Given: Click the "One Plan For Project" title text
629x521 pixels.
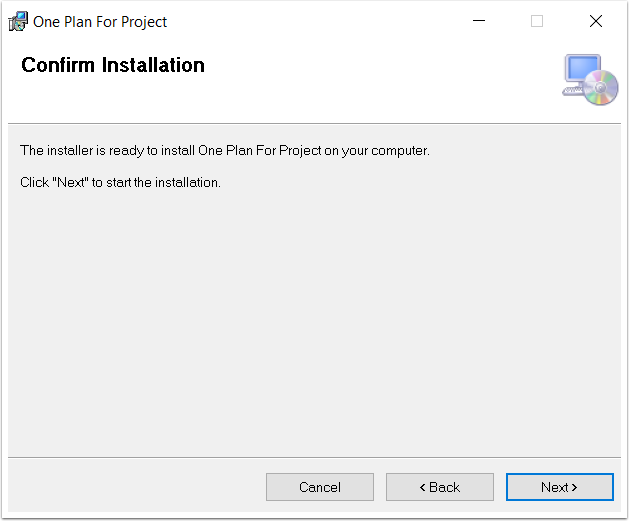Looking at the screenshot, I should 100,22.
